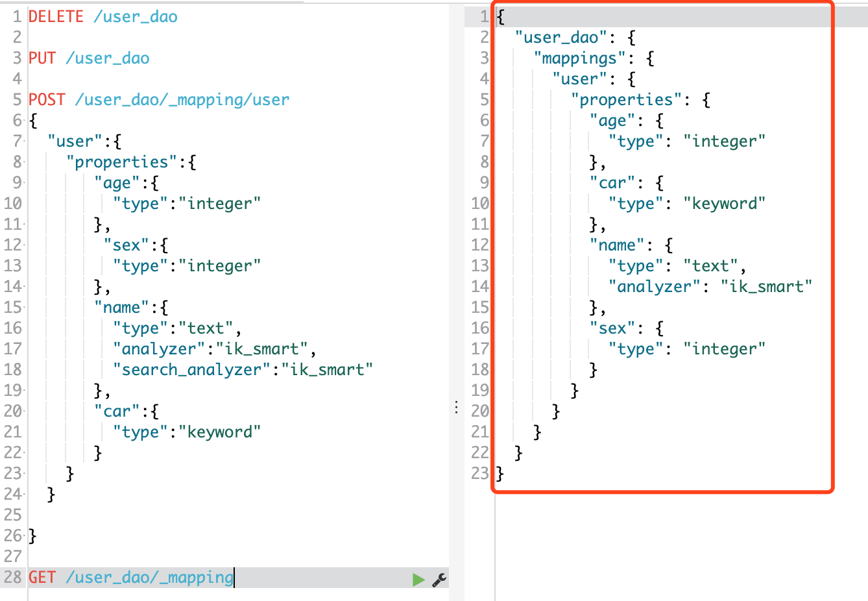This screenshot has width=868, height=601.
Task: Click the "properties":{ line in request editor
Action: coord(131,162)
